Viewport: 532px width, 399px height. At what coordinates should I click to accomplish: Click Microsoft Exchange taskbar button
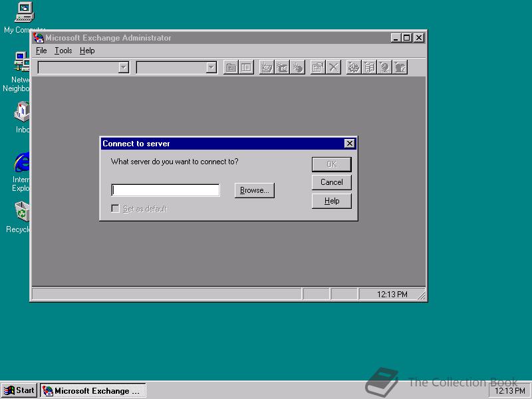93,390
